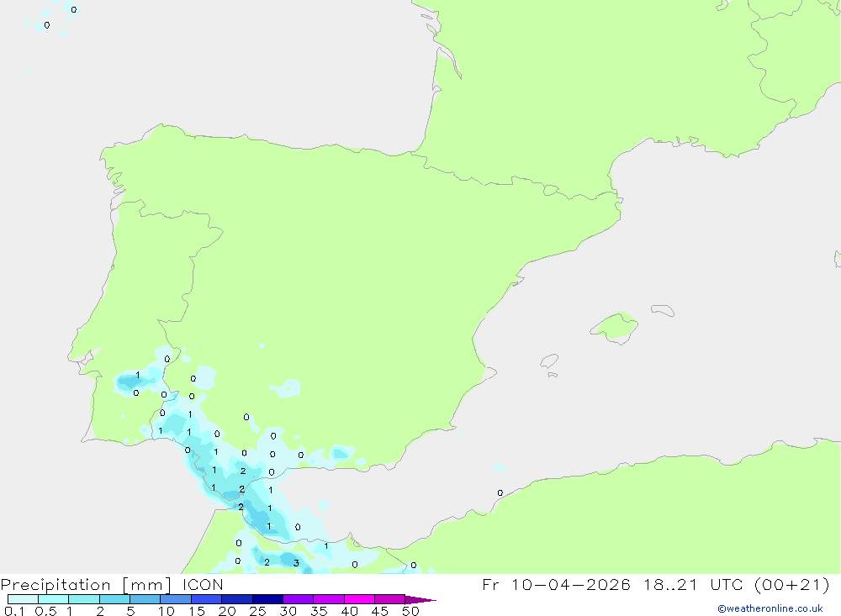Click the "35" legend label
The image size is (841, 616).
tap(319, 611)
